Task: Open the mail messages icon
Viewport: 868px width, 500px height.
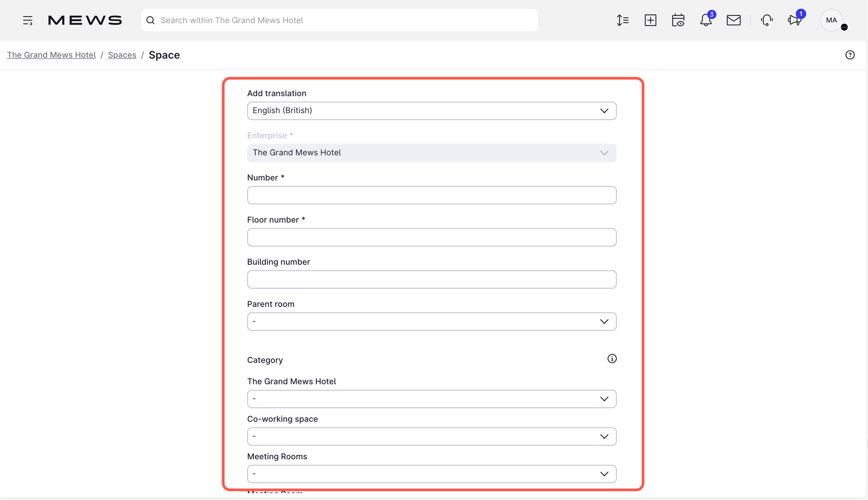Action: [x=733, y=20]
